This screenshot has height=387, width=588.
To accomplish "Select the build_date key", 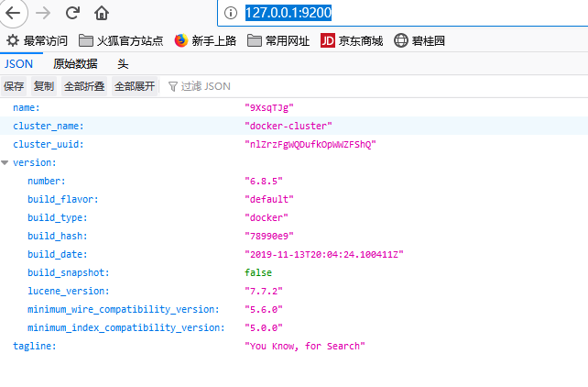I will (x=58, y=255).
